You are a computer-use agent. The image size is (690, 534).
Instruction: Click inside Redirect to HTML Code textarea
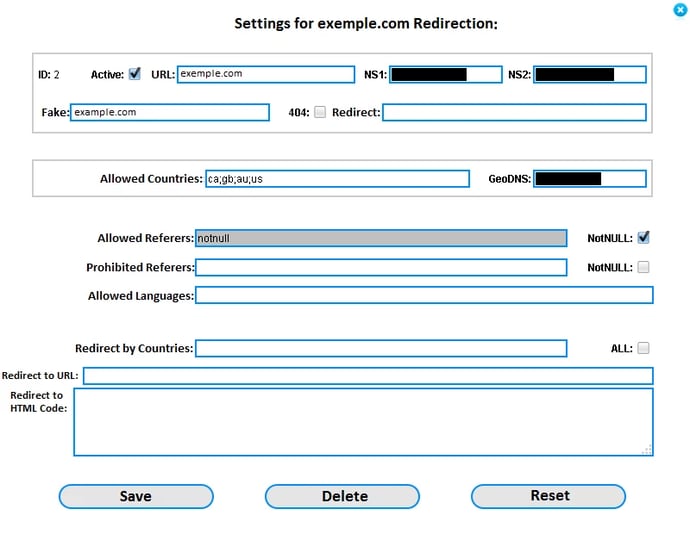click(363, 421)
